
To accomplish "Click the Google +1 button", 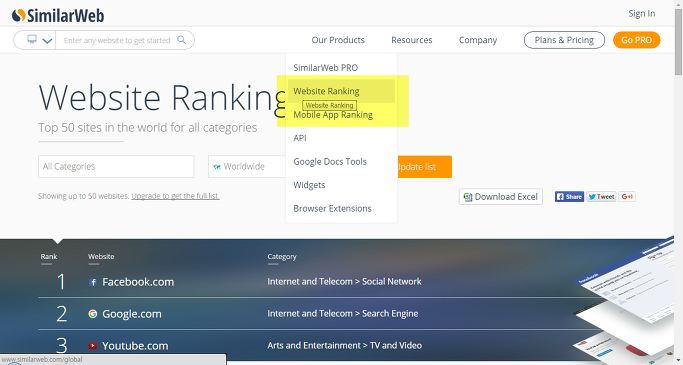I will tap(627, 197).
